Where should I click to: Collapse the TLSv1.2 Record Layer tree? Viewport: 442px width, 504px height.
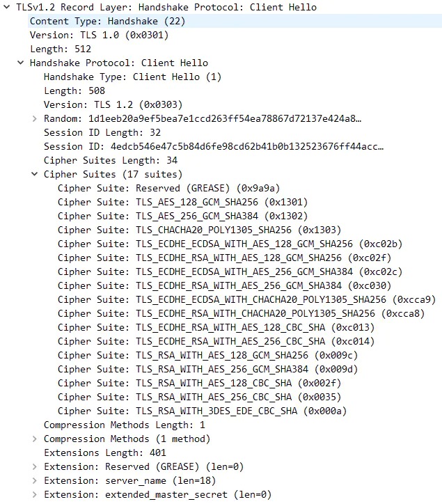pos(6,7)
